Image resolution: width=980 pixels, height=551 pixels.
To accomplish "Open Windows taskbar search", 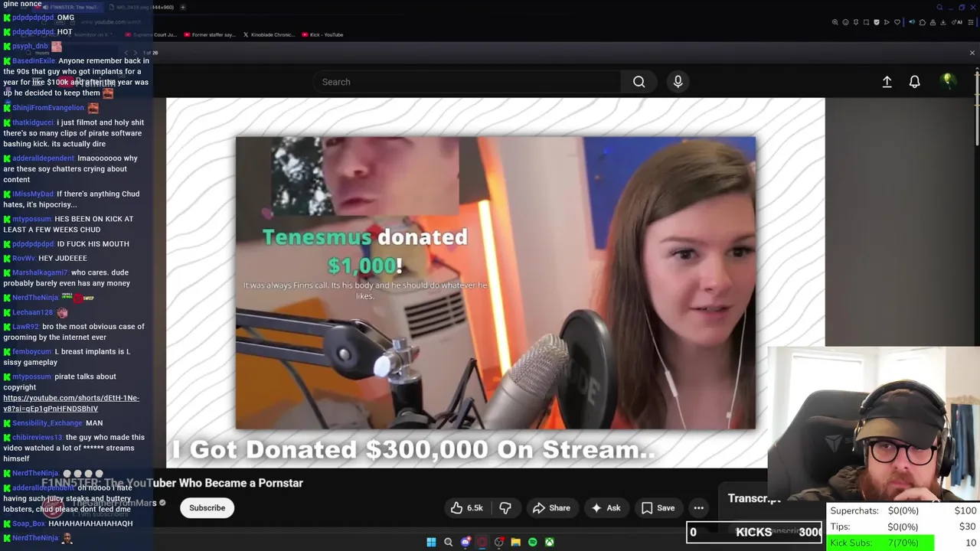I will click(x=448, y=542).
